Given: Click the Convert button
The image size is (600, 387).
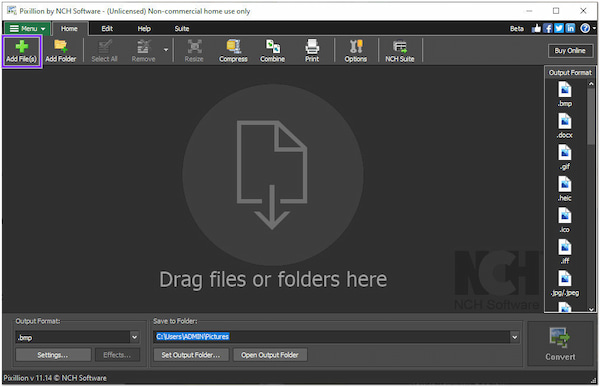Looking at the screenshot, I should [560, 343].
